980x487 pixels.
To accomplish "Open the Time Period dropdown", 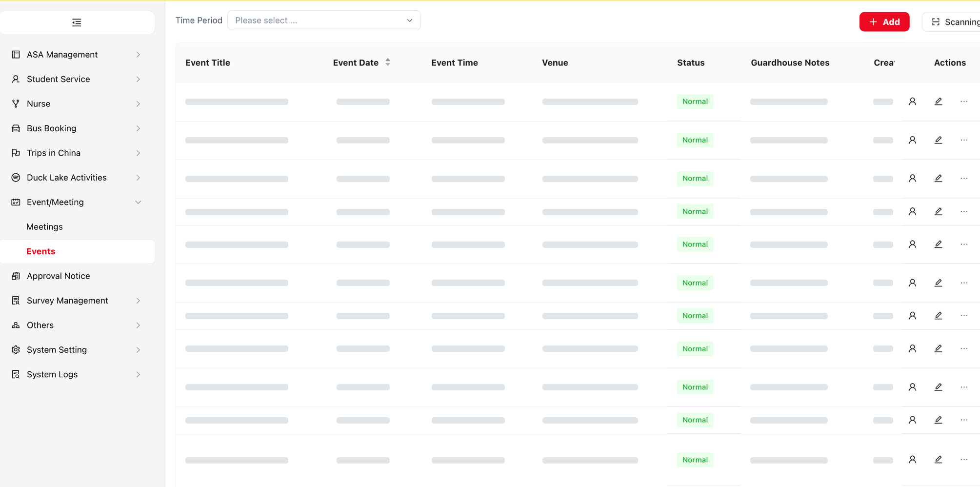I will pos(324,20).
